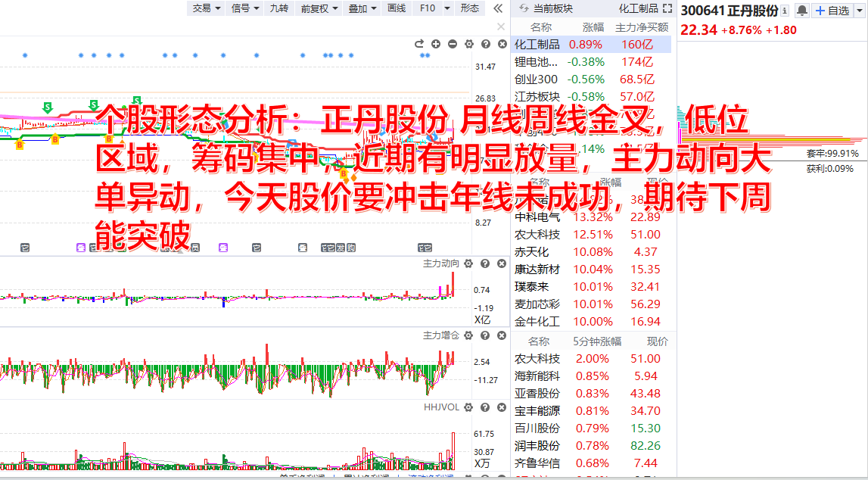Close the 主力增仓 indicator panel
This screenshot has width=868, height=480.
point(502,335)
